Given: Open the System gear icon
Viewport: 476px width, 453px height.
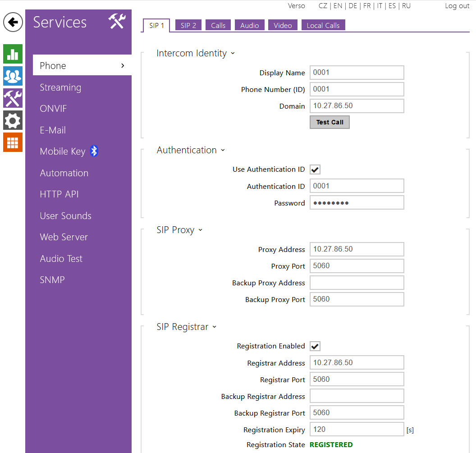Looking at the screenshot, I should click(x=13, y=120).
